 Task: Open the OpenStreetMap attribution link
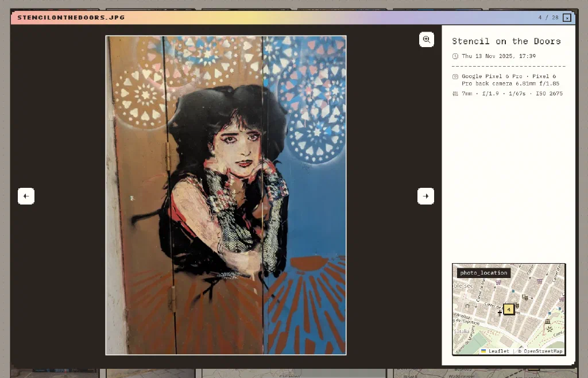[x=543, y=352]
